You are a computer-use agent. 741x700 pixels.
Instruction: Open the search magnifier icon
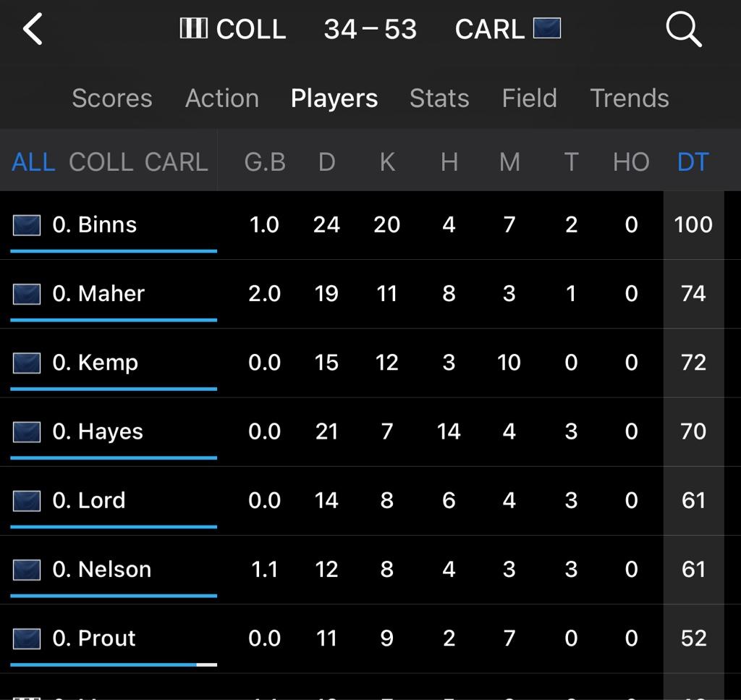pyautogui.click(x=683, y=30)
